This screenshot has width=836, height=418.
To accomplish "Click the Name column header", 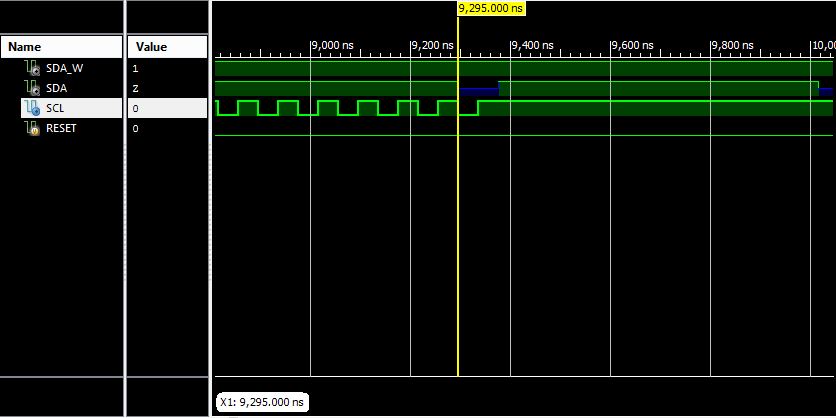I will point(25,47).
